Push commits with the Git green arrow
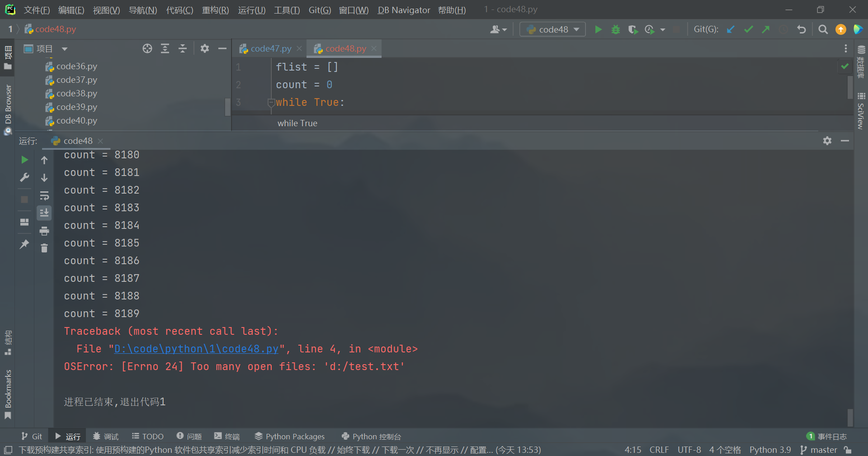This screenshot has width=868, height=456. click(766, 29)
